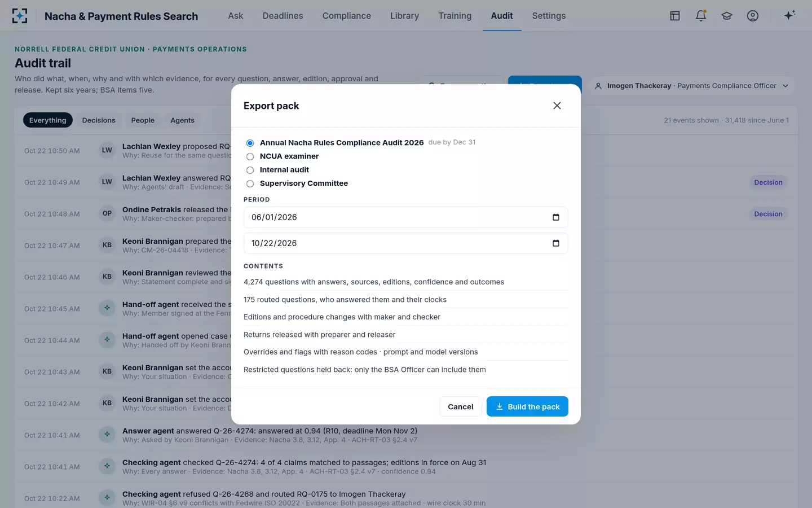Open calendar picker for 10/22/2026 date
Viewport: 812px width, 508px height.
(556, 243)
